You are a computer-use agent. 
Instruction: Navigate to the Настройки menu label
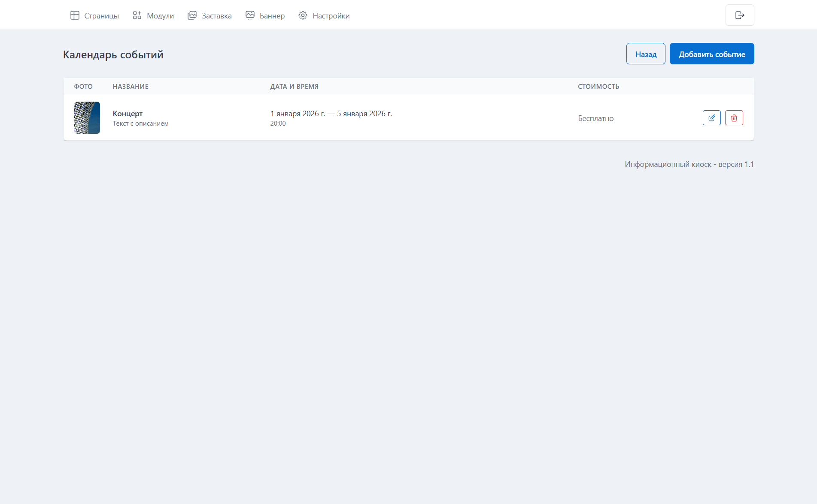pos(331,16)
